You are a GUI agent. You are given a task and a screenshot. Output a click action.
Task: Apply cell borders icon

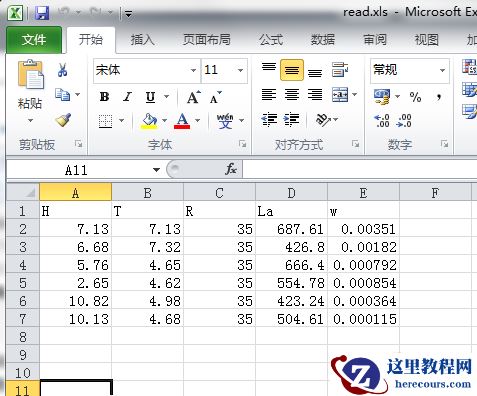click(105, 121)
